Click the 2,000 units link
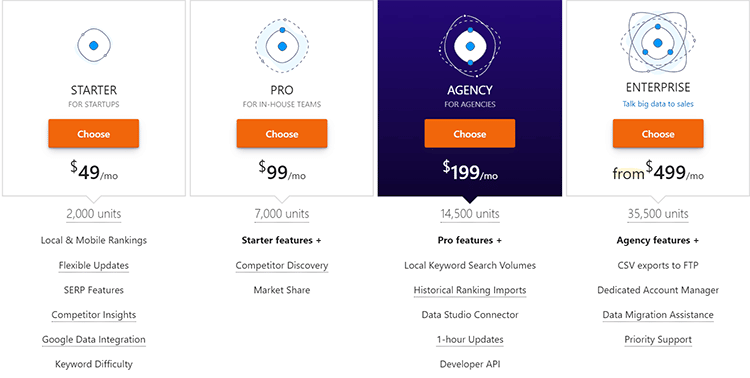 [94, 214]
